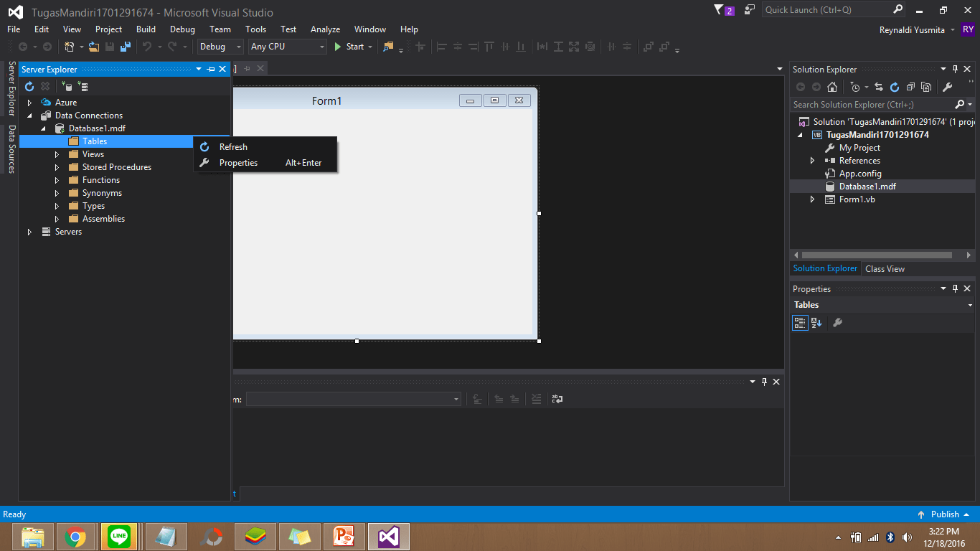
Task: Select the Synonyms folder
Action: coord(102,193)
